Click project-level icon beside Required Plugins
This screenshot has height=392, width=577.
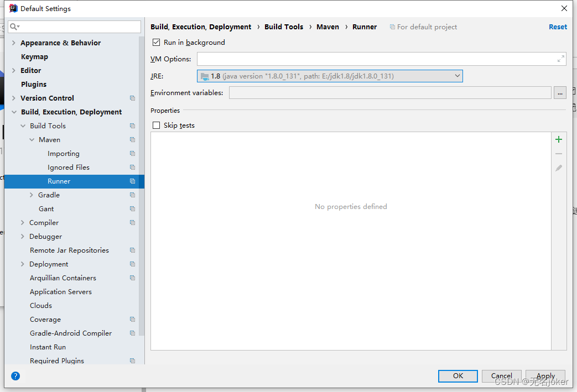(x=132, y=360)
